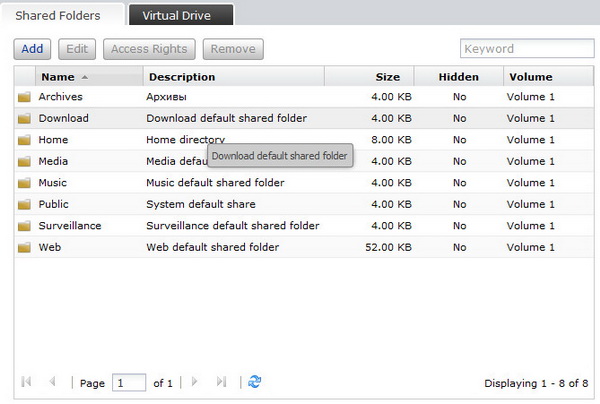Viewport: 600px width, 404px height.
Task: Click the Media folder icon
Action: tap(24, 161)
